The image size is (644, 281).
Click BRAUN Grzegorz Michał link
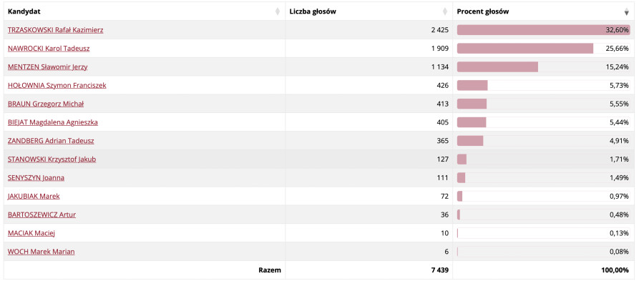[46, 104]
